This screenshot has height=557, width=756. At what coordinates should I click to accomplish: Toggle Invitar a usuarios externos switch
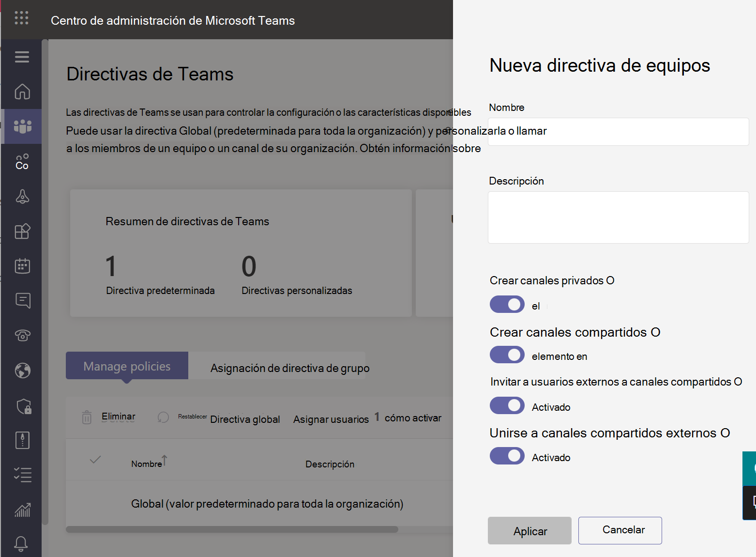coord(507,405)
